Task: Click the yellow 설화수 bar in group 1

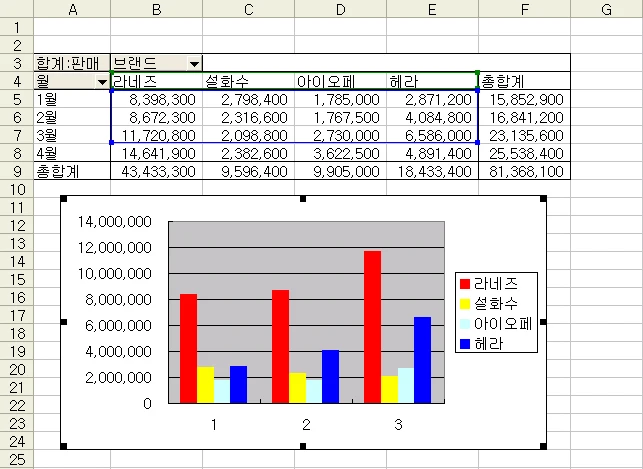Action: point(205,385)
